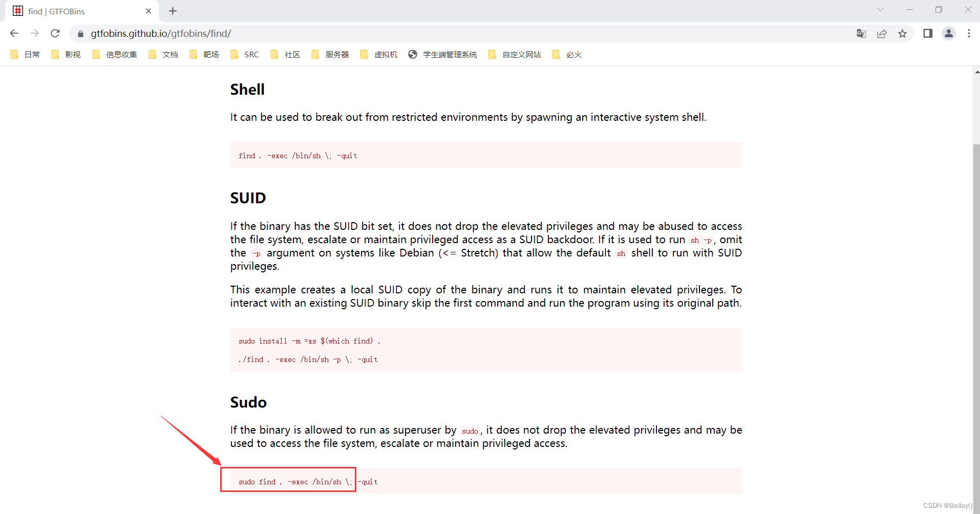Open the 服务器 bookmark folder
The width and height of the screenshot is (980, 514).
[330, 54]
